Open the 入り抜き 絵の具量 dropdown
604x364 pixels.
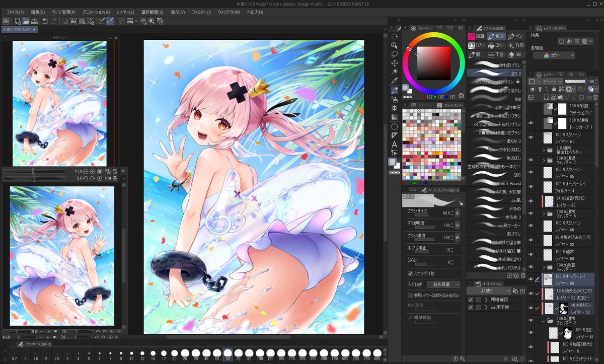pos(443,284)
